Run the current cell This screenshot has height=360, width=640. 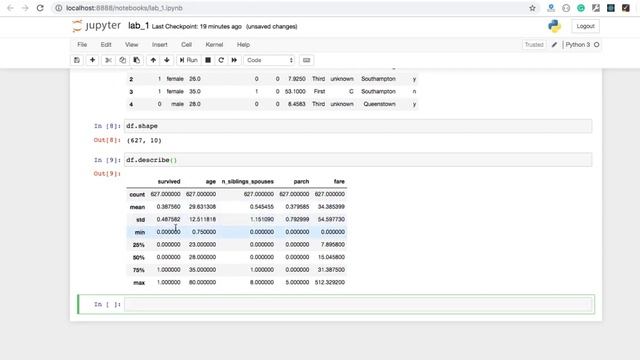189,60
